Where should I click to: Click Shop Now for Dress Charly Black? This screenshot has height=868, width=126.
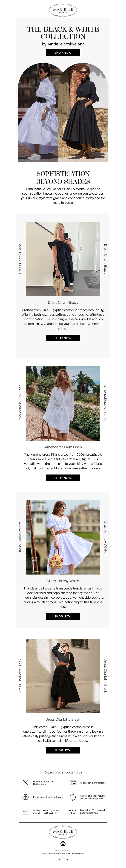click(63, 338)
